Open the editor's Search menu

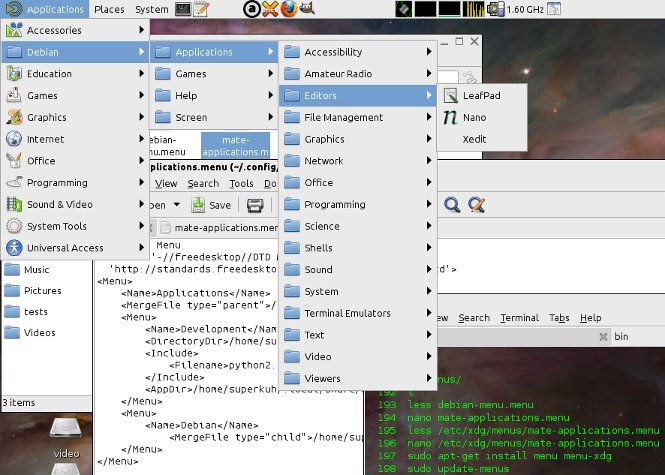(x=203, y=184)
